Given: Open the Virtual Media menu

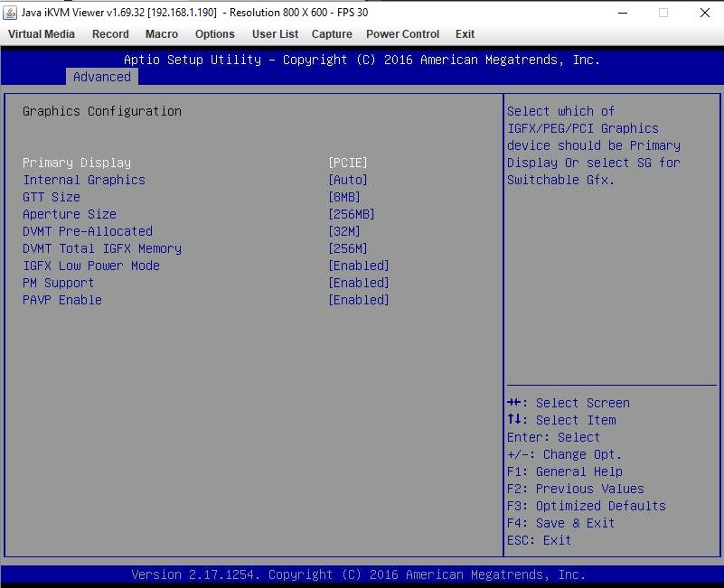Looking at the screenshot, I should (x=42, y=34).
